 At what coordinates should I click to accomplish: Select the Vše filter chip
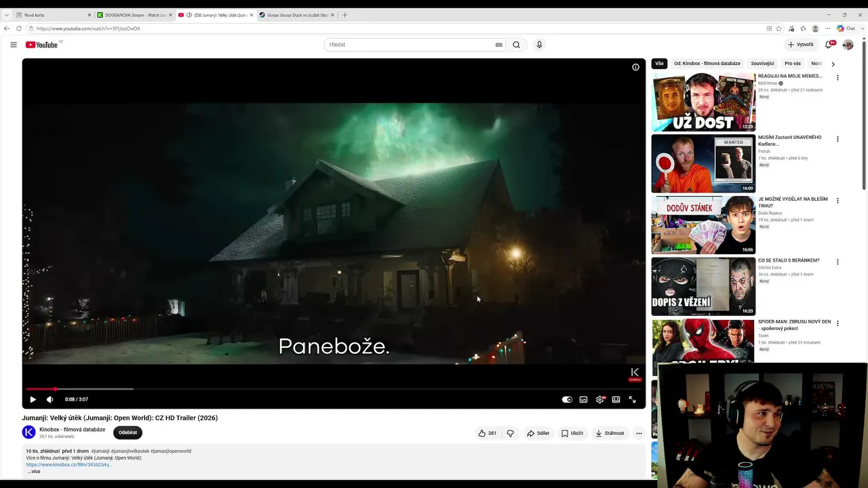pyautogui.click(x=659, y=64)
